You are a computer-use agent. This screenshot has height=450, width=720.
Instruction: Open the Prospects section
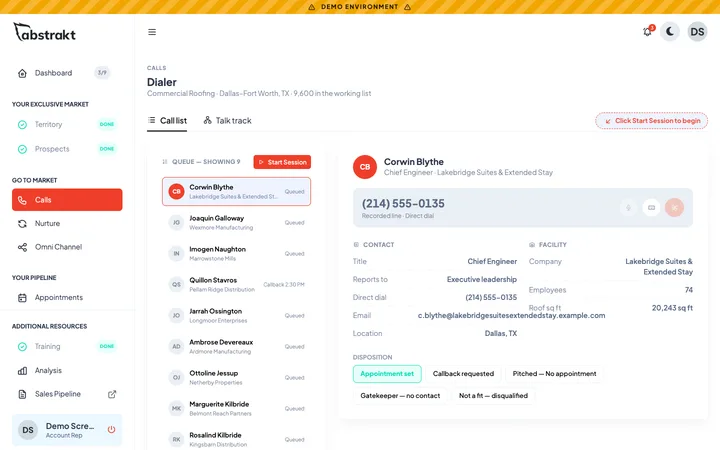67,149
